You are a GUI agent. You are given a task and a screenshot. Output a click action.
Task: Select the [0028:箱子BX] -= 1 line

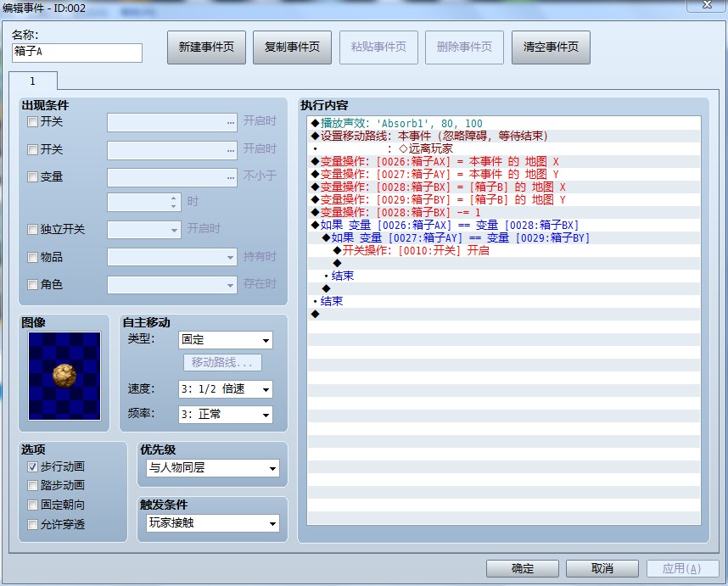tap(504, 213)
